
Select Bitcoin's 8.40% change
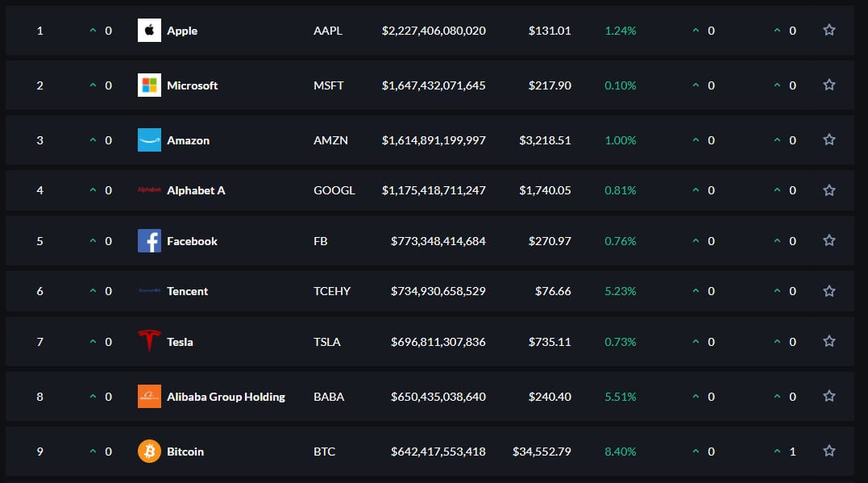pyautogui.click(x=620, y=452)
